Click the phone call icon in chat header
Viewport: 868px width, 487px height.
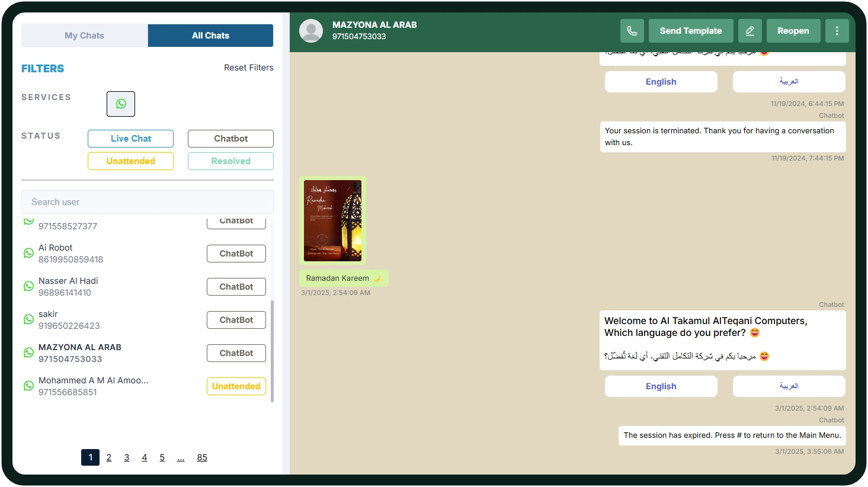pos(632,31)
